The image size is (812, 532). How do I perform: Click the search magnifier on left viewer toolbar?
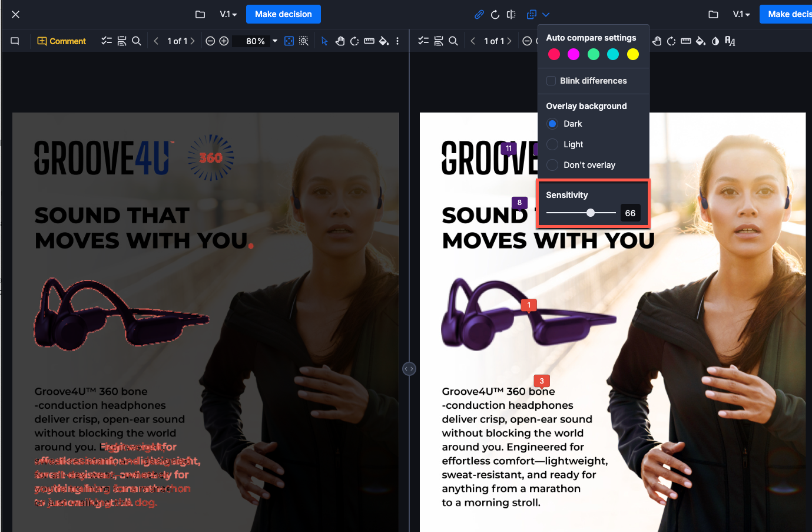137,41
